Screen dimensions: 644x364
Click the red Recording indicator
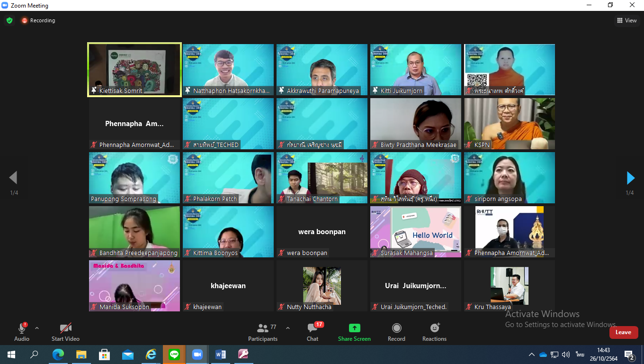[38, 20]
